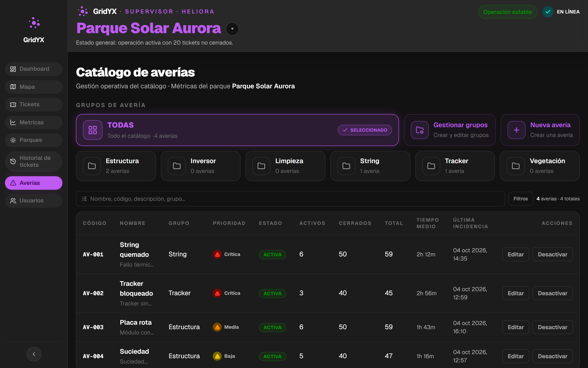Click Editar for AV-001 String quemado

tap(515, 254)
